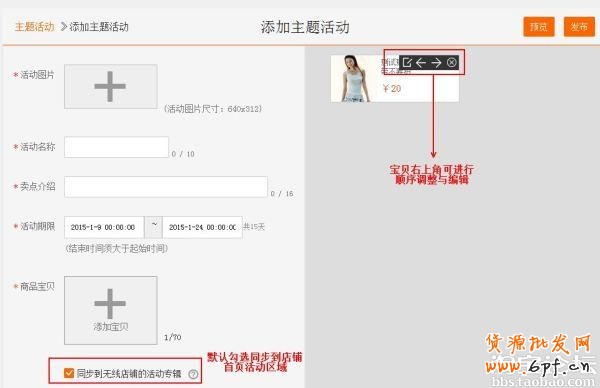Click the edit icon on product toolbar
This screenshot has height=388, width=600.
[x=407, y=62]
